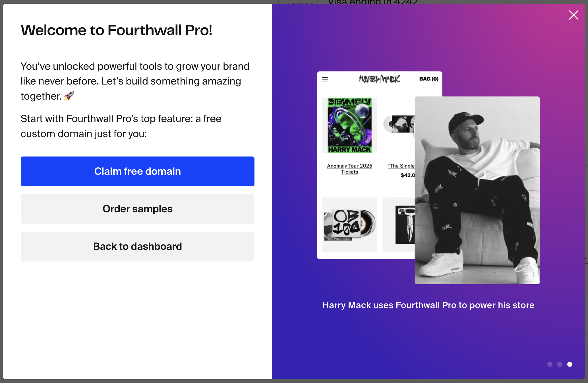This screenshot has width=588, height=383.
Task: Click the Anomaly Tour 2025 poster image
Action: pyautogui.click(x=349, y=125)
